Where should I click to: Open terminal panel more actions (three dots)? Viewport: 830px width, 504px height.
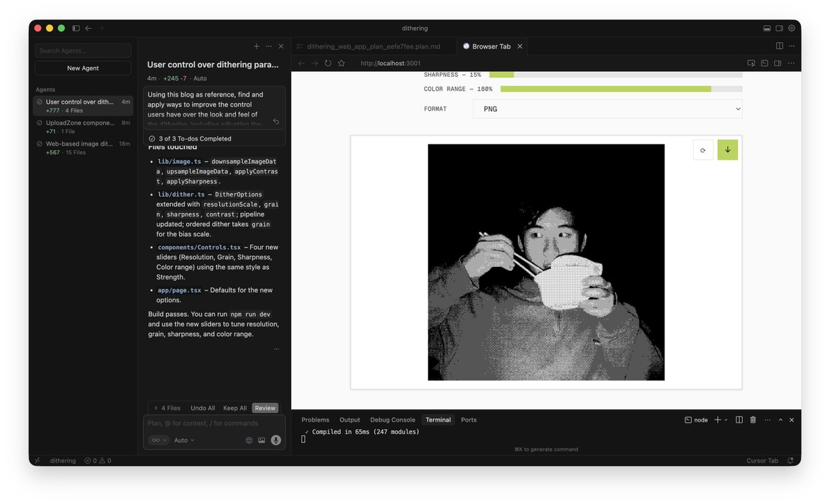[x=766, y=420]
